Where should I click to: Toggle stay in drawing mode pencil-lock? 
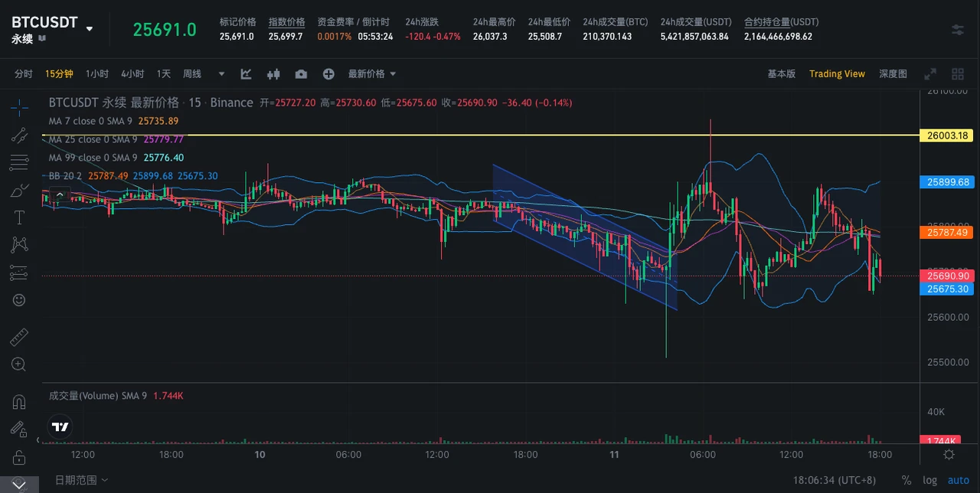[x=19, y=429]
